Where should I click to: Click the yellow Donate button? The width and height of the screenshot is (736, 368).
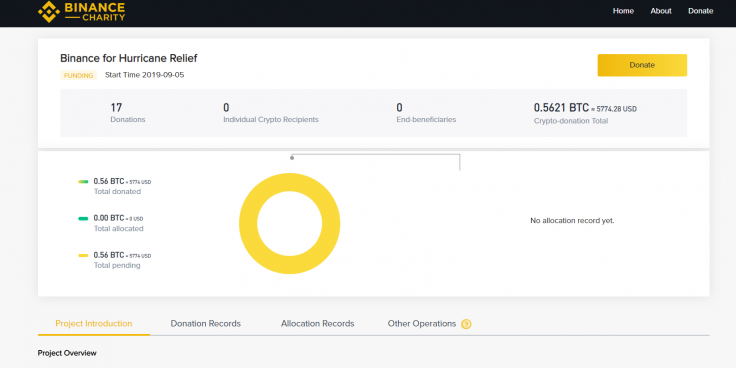[642, 65]
